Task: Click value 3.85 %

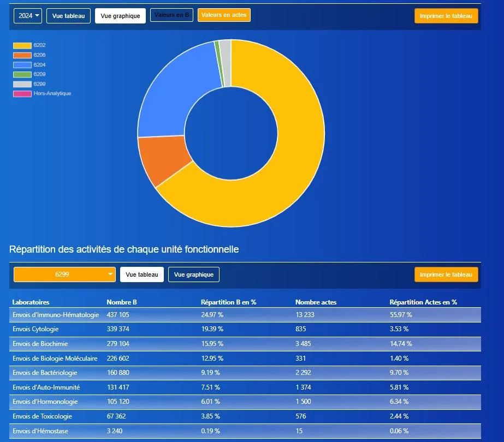Action: click(x=211, y=416)
